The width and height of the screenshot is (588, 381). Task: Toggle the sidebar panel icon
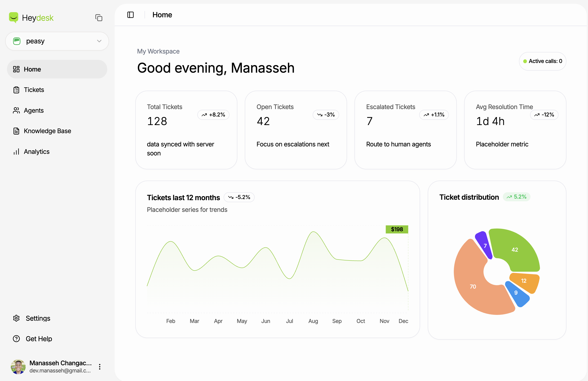[130, 15]
